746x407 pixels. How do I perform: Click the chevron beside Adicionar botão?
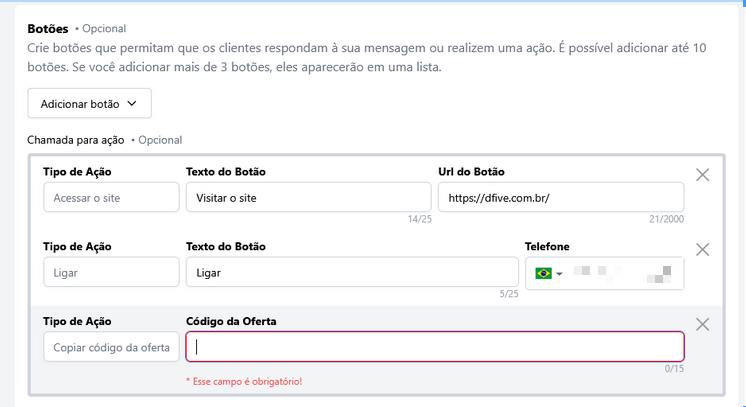[x=132, y=103]
